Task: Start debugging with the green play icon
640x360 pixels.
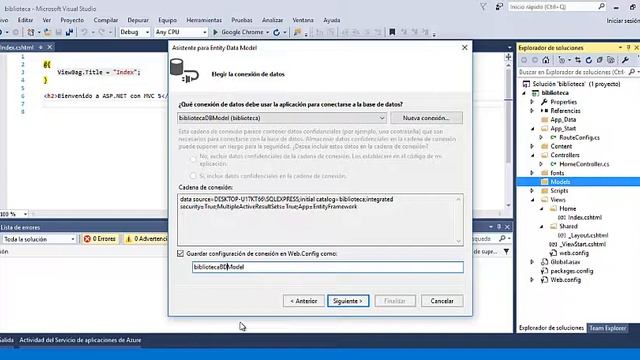Action: (216, 32)
